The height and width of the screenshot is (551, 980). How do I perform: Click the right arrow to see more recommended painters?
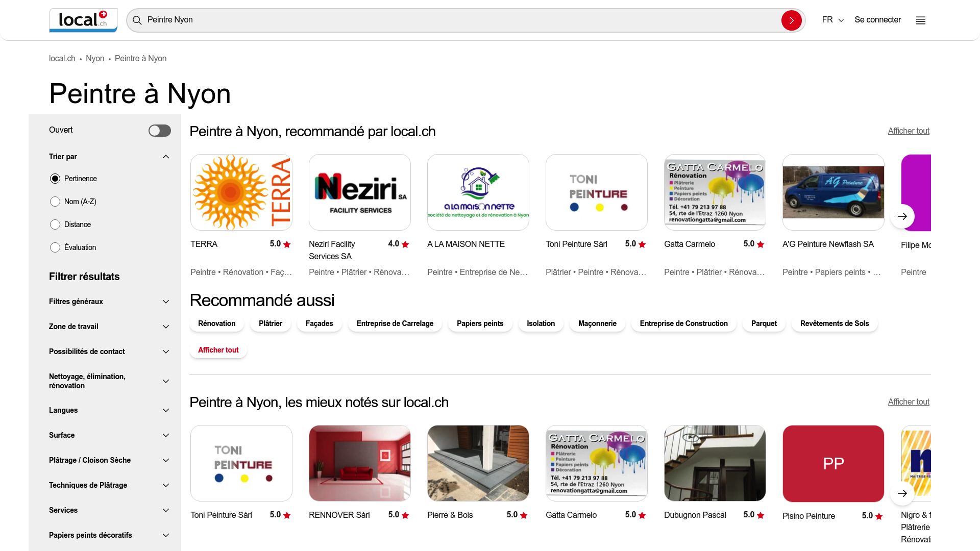pyautogui.click(x=902, y=216)
